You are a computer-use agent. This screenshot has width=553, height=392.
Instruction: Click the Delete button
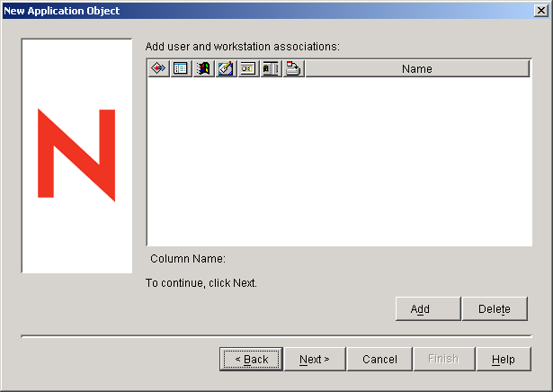click(x=495, y=308)
